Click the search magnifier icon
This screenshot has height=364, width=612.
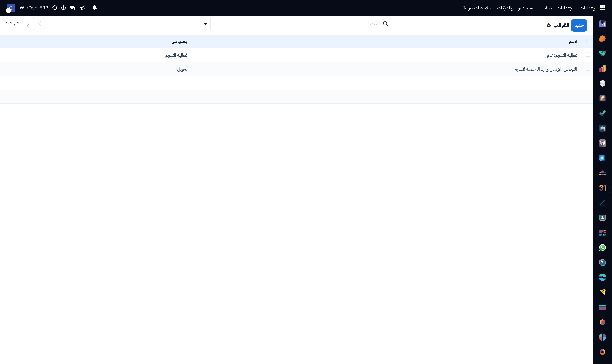point(385,24)
